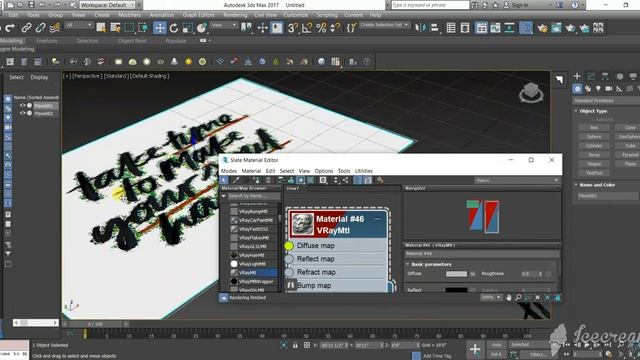The height and width of the screenshot is (360, 640).
Task: Toggle the Diffuse map socket on node
Action: click(x=289, y=246)
